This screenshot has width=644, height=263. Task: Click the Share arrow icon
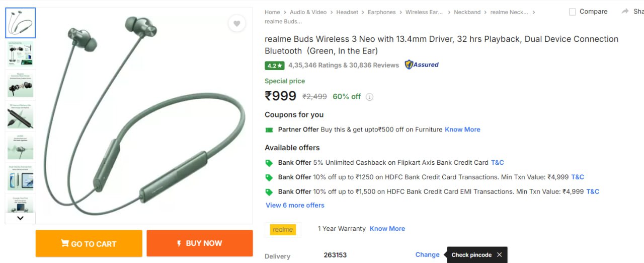[x=625, y=12]
